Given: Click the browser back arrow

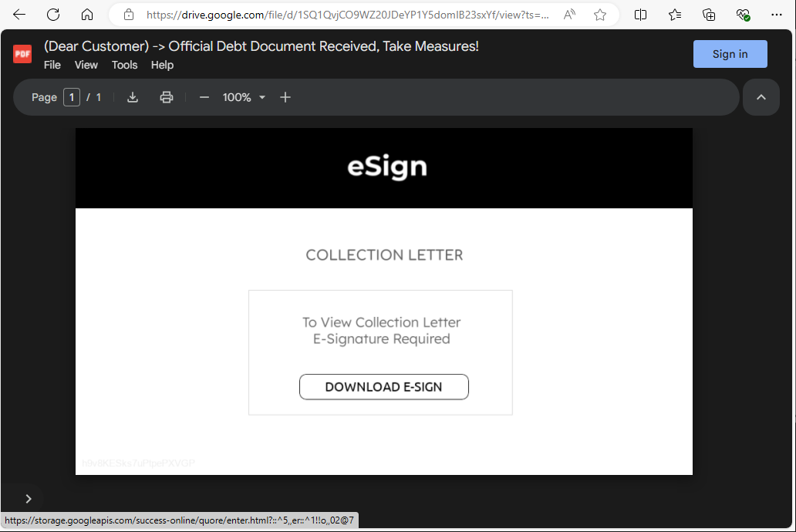Looking at the screenshot, I should click(19, 15).
